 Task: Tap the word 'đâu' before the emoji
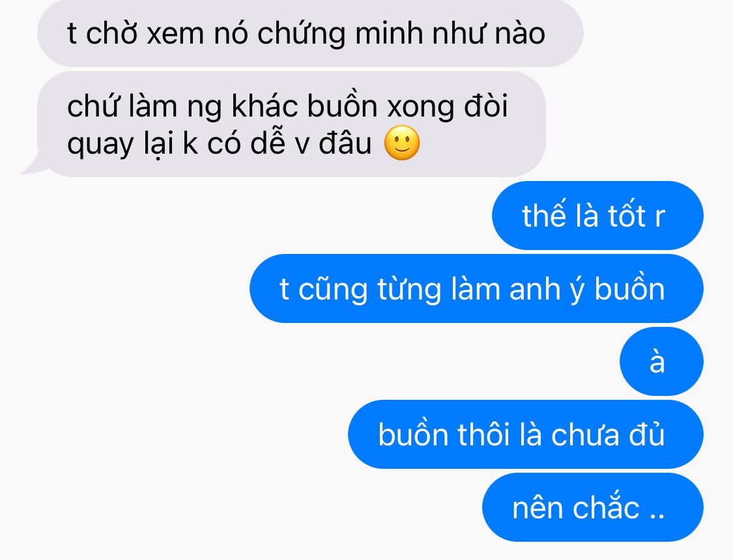click(345, 143)
